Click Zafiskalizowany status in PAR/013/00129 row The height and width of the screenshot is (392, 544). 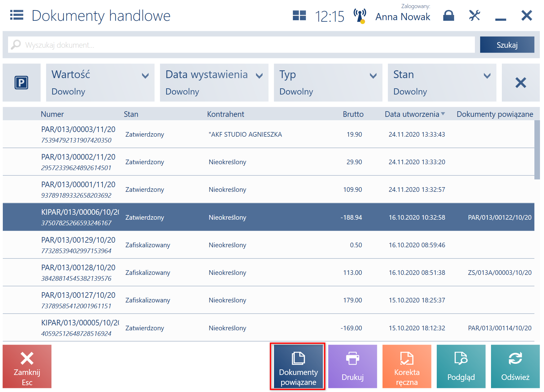pos(148,245)
